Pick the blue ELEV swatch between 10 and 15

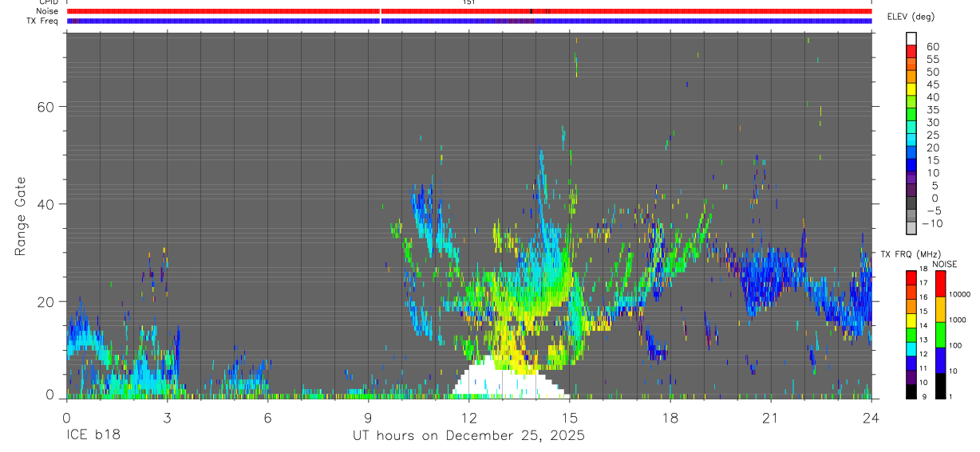(x=911, y=166)
